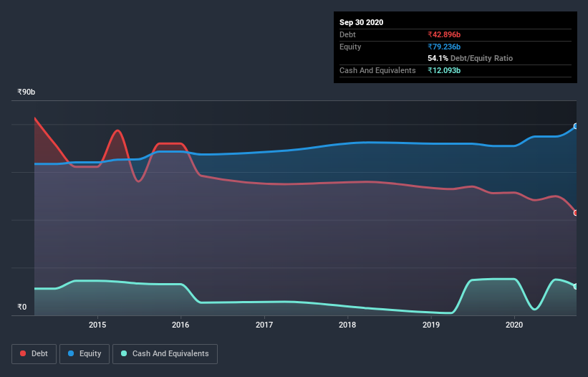Click the 2016 x-axis label
The height and width of the screenshot is (377, 588).
pos(180,325)
